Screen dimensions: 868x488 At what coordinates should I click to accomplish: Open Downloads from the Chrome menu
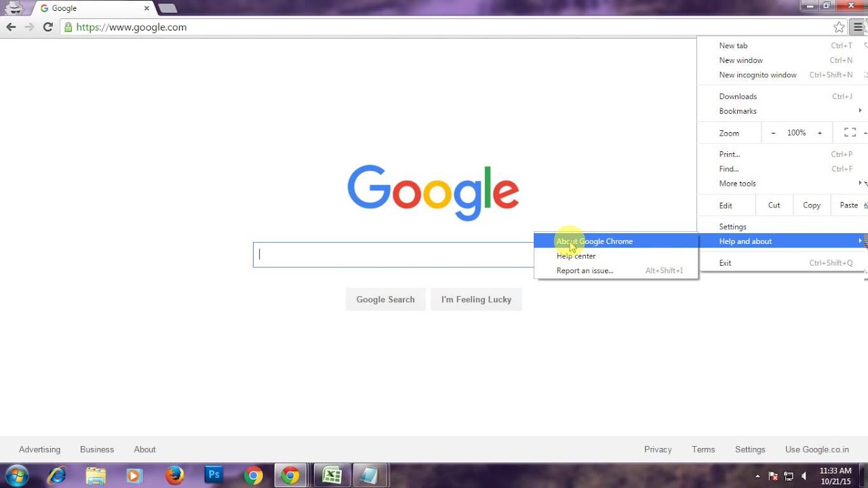tap(783, 96)
